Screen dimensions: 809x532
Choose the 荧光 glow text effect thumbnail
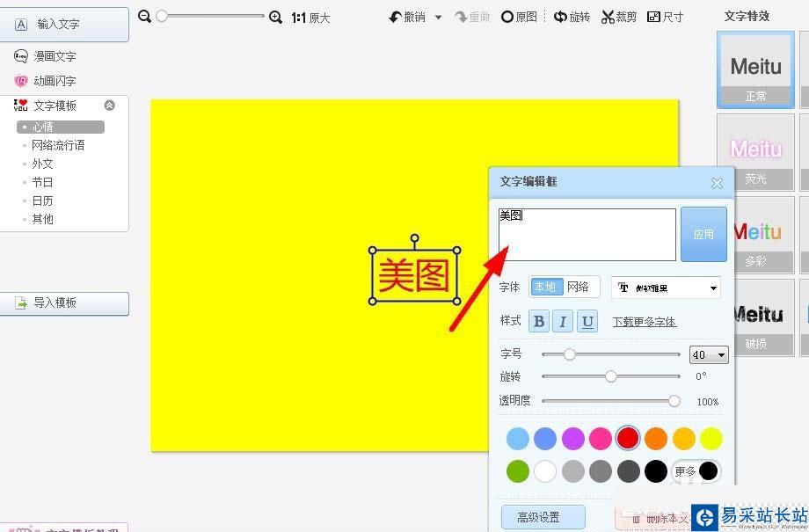[x=756, y=153]
